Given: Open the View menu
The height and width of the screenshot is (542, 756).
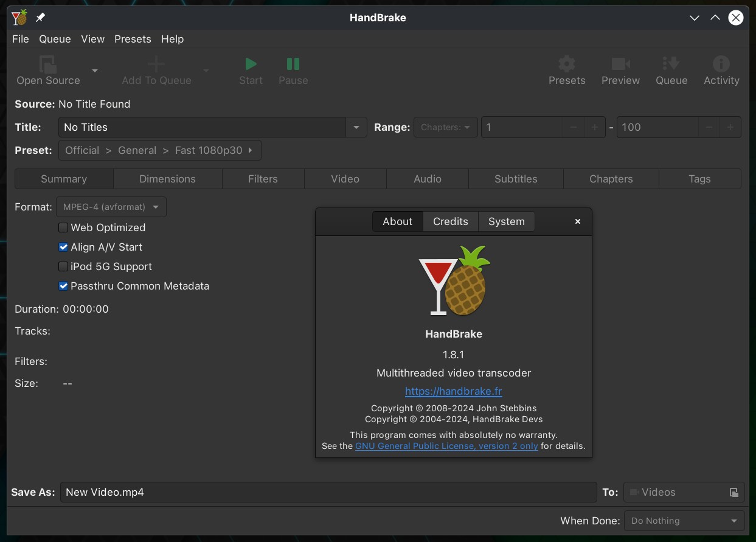Looking at the screenshot, I should coord(92,39).
